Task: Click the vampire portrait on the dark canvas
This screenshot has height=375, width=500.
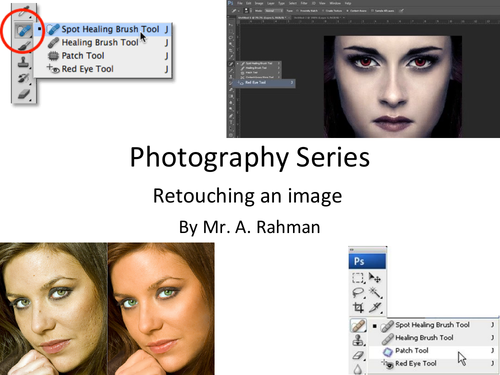Action: tap(393, 87)
